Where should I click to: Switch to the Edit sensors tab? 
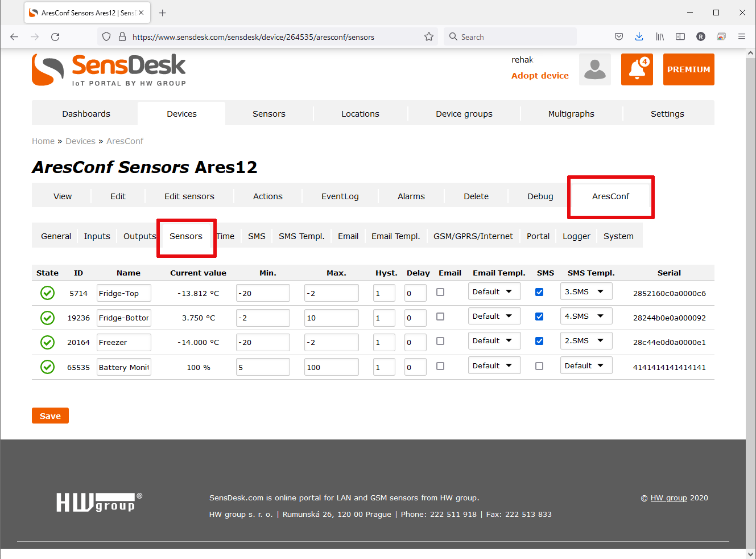(189, 196)
